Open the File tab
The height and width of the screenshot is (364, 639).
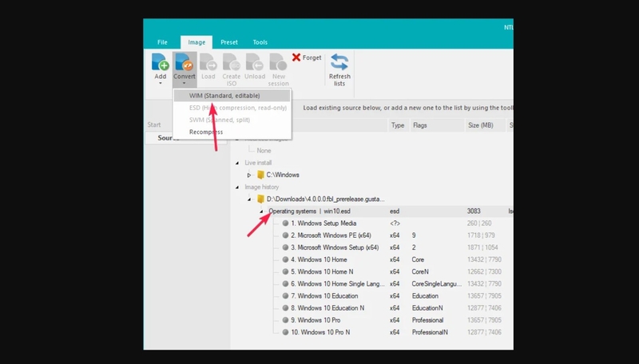(162, 42)
